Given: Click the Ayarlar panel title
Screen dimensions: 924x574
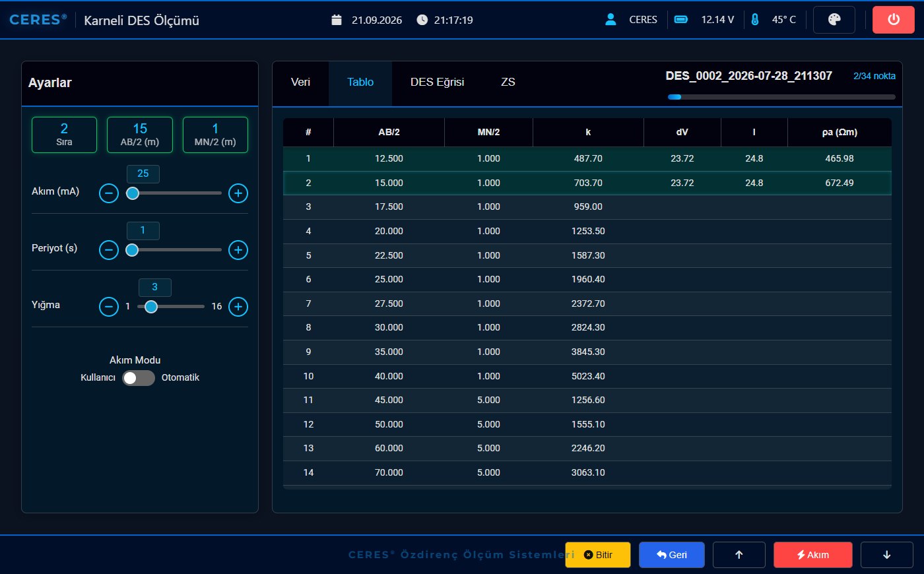Looking at the screenshot, I should tap(50, 83).
